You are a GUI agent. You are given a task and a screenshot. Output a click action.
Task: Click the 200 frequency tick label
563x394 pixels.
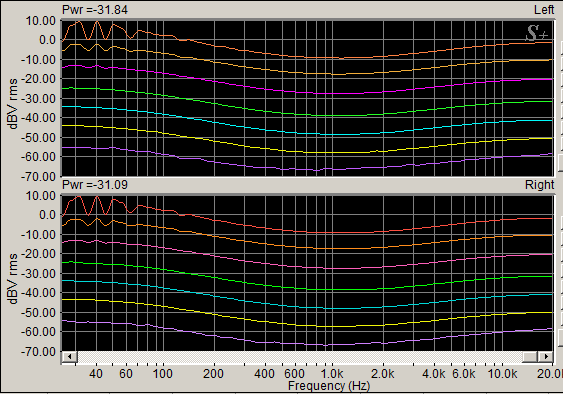coord(213,374)
